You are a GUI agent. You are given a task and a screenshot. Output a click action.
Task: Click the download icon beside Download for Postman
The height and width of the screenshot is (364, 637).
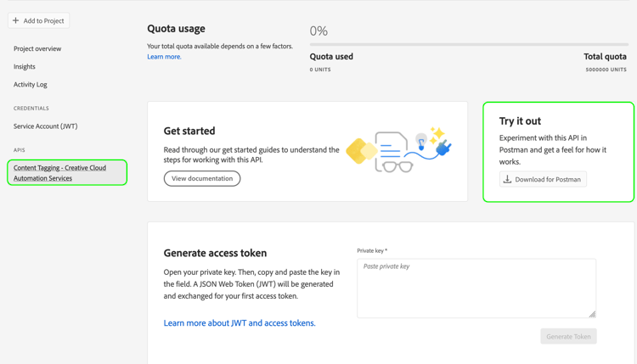click(x=507, y=179)
